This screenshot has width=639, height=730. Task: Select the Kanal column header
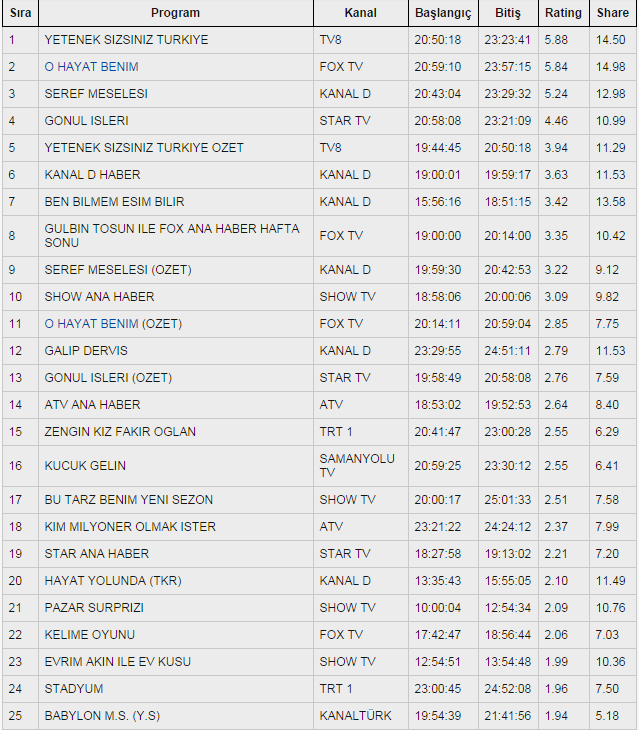[x=361, y=13]
